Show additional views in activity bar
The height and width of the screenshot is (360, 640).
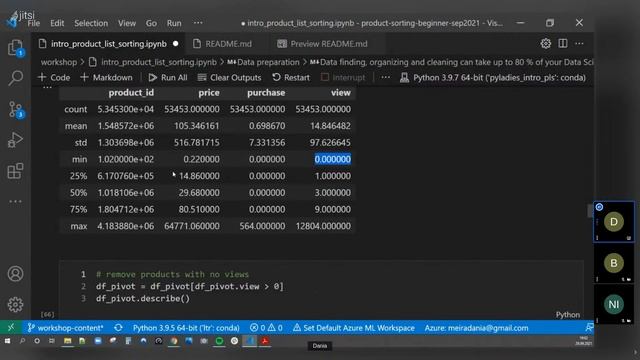pyautogui.click(x=16, y=201)
